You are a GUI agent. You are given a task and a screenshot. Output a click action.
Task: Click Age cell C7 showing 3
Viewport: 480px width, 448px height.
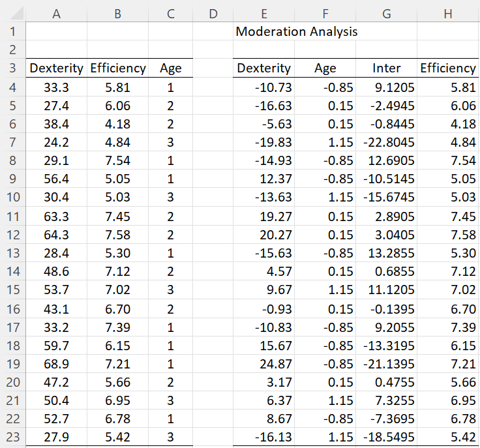170,142
